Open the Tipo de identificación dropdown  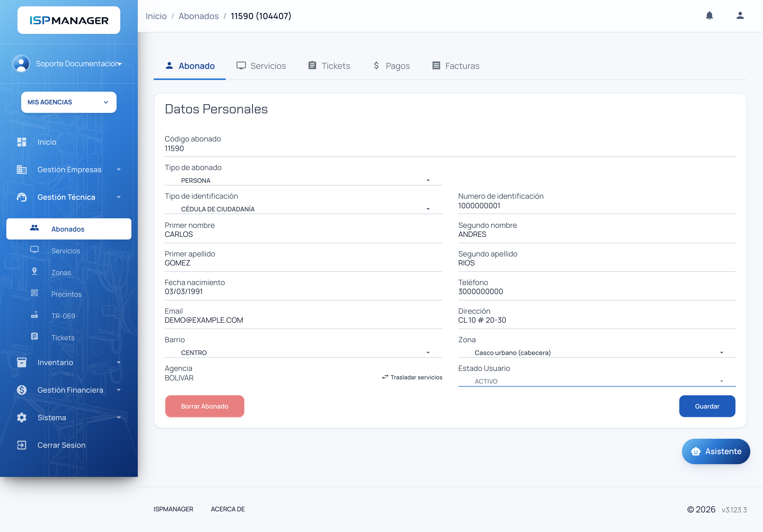tap(303, 209)
